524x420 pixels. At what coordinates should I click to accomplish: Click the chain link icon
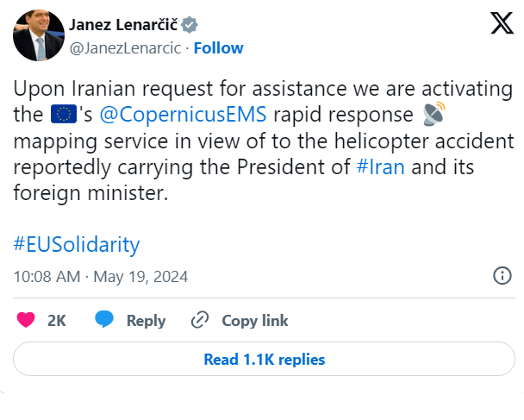200,320
